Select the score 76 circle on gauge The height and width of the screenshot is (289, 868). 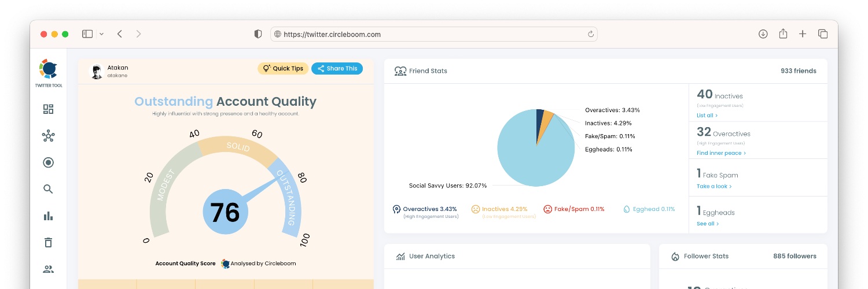pyautogui.click(x=225, y=212)
